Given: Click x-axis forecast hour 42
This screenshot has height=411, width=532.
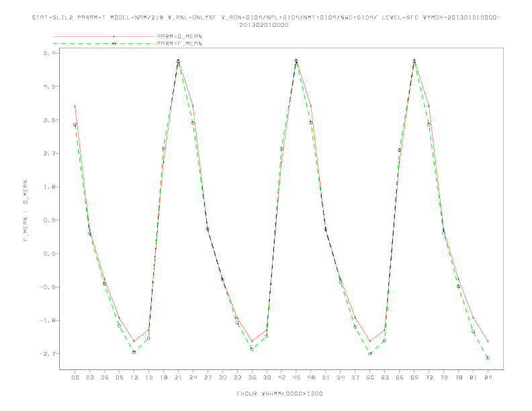Looking at the screenshot, I should (x=281, y=377).
